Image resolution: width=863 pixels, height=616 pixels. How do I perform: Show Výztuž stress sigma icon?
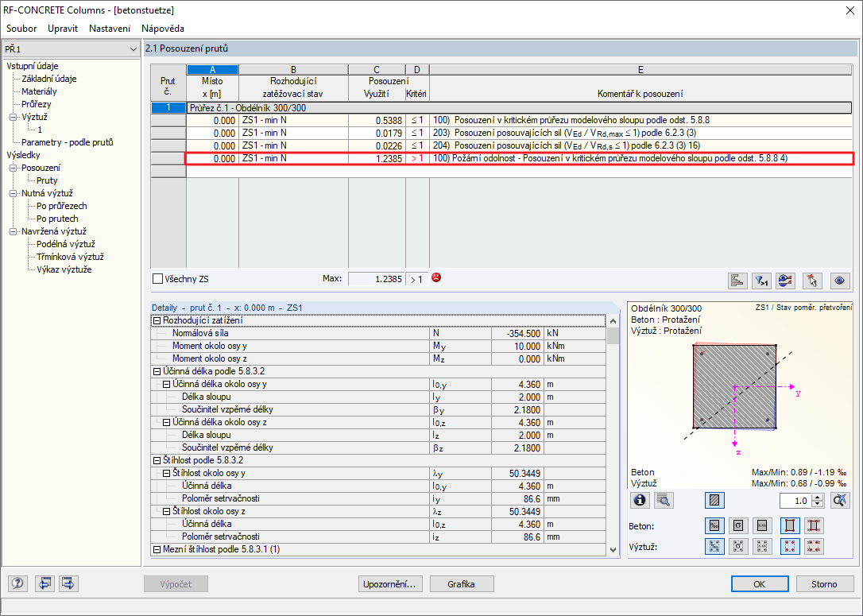(738, 546)
